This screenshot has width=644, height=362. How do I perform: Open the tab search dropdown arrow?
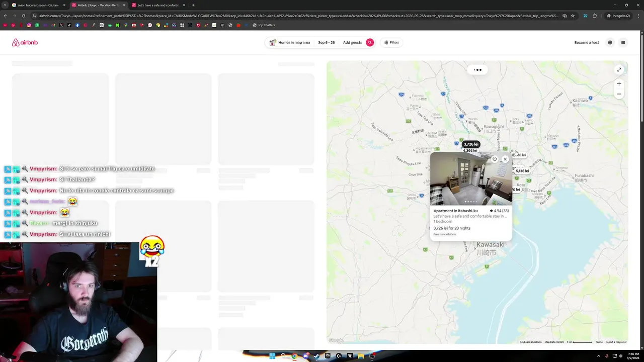point(4,5)
